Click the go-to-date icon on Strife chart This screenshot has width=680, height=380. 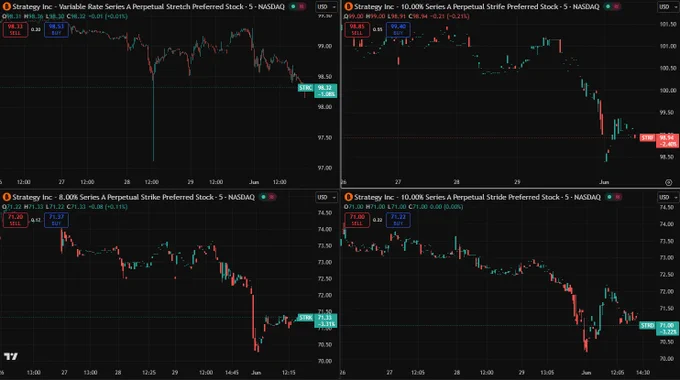(x=668, y=182)
